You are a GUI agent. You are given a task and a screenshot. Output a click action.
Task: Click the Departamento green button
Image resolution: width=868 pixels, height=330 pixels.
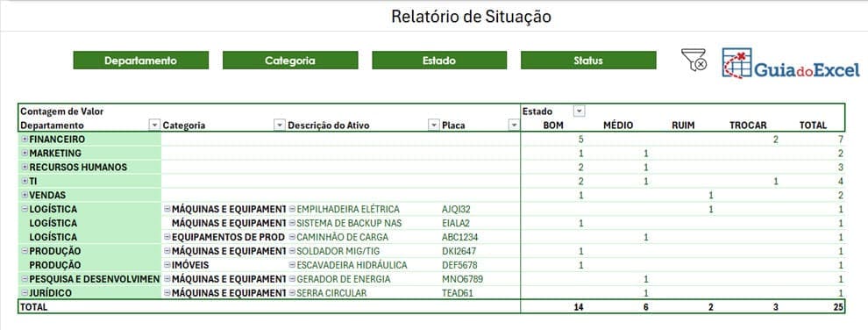click(x=140, y=61)
